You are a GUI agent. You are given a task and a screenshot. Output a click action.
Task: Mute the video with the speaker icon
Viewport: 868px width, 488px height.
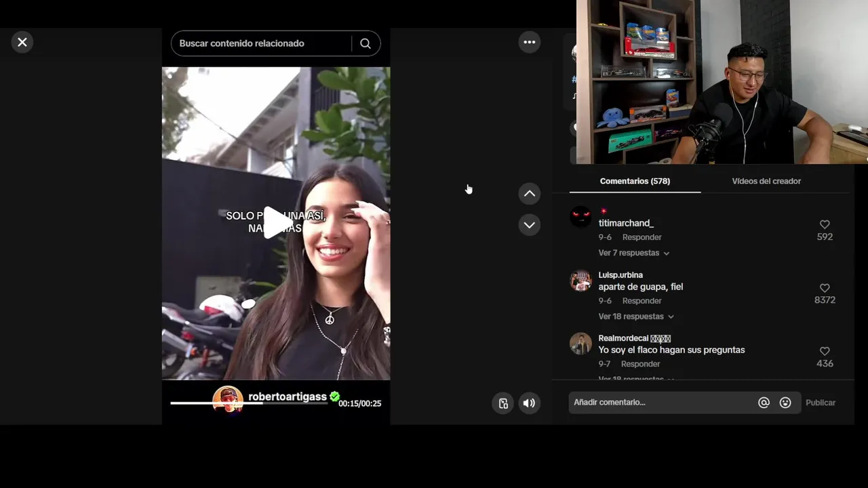pos(530,403)
